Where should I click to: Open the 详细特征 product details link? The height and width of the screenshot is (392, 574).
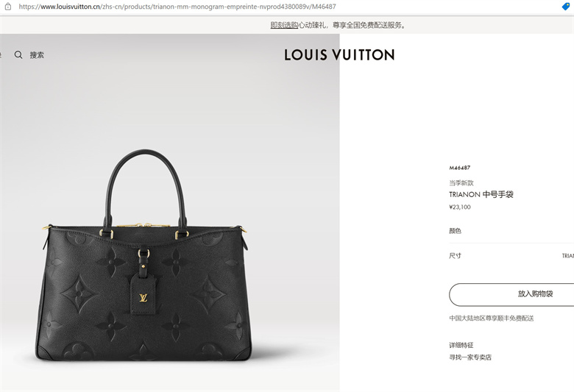[x=461, y=345]
